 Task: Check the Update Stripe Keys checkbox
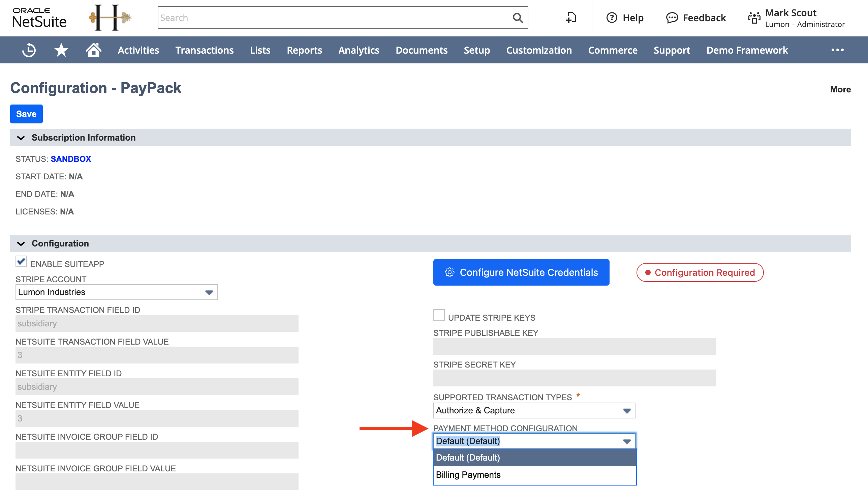click(439, 315)
